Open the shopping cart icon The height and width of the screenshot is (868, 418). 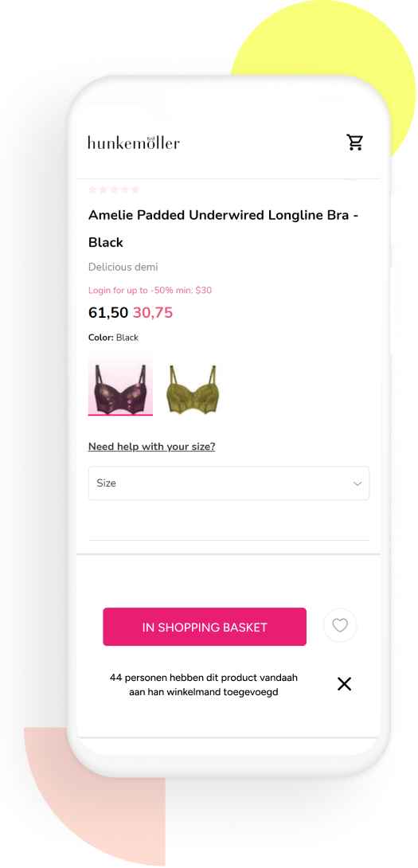pyautogui.click(x=355, y=143)
